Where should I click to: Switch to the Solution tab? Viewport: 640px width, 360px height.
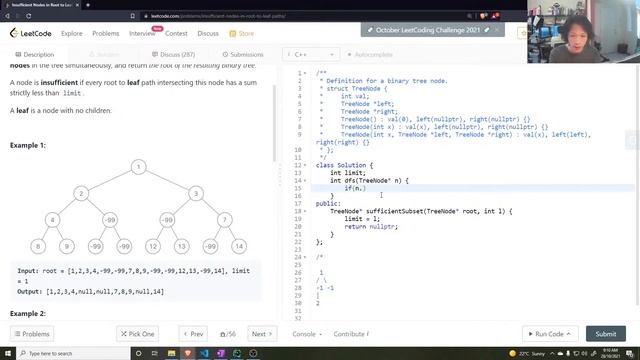pyautogui.click(x=104, y=54)
